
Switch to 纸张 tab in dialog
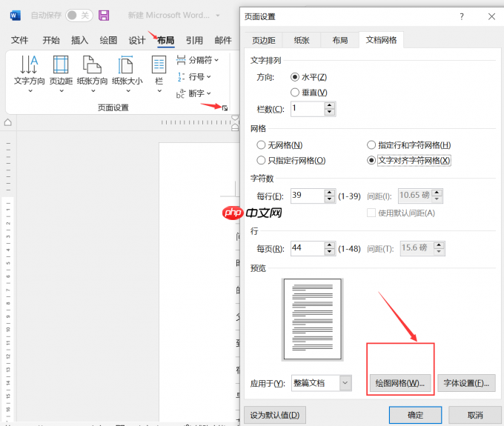pos(302,40)
